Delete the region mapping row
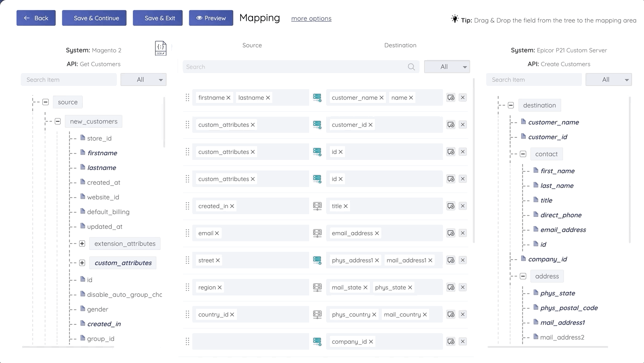Image resolution: width=644 pixels, height=363 pixels. [x=463, y=287]
